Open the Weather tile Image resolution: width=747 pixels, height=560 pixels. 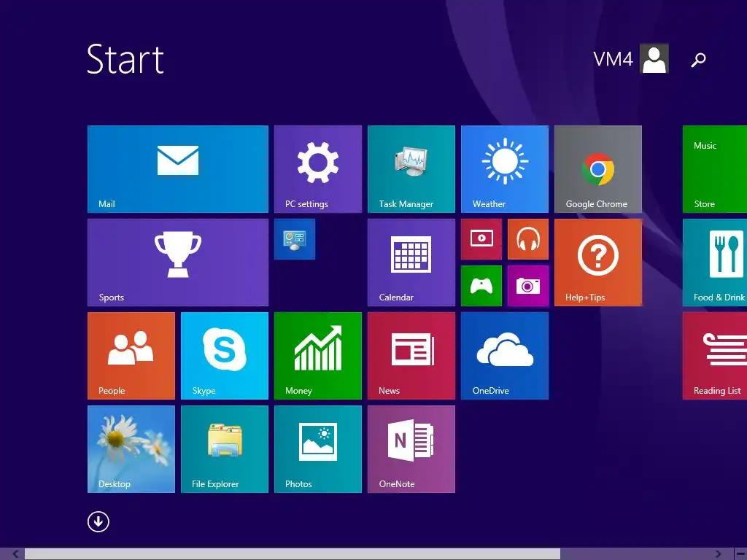pos(505,169)
